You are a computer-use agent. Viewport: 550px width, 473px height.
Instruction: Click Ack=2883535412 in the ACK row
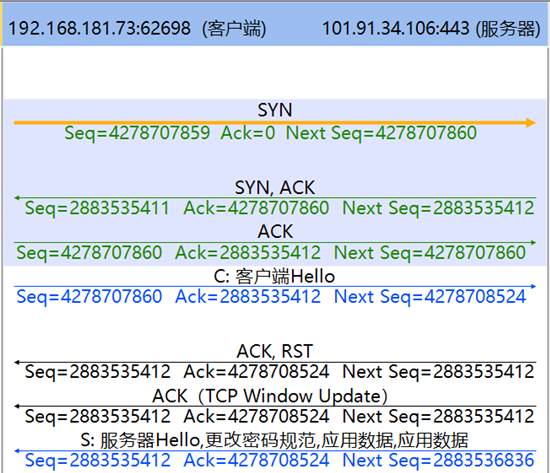click(248, 253)
